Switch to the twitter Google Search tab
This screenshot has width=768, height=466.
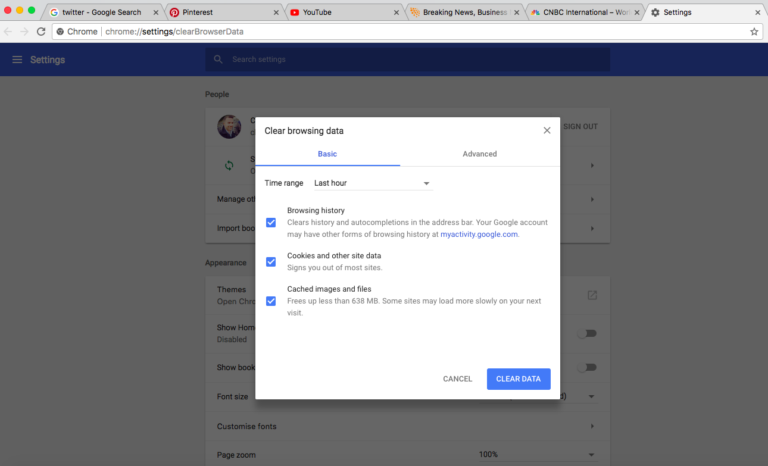coord(102,12)
